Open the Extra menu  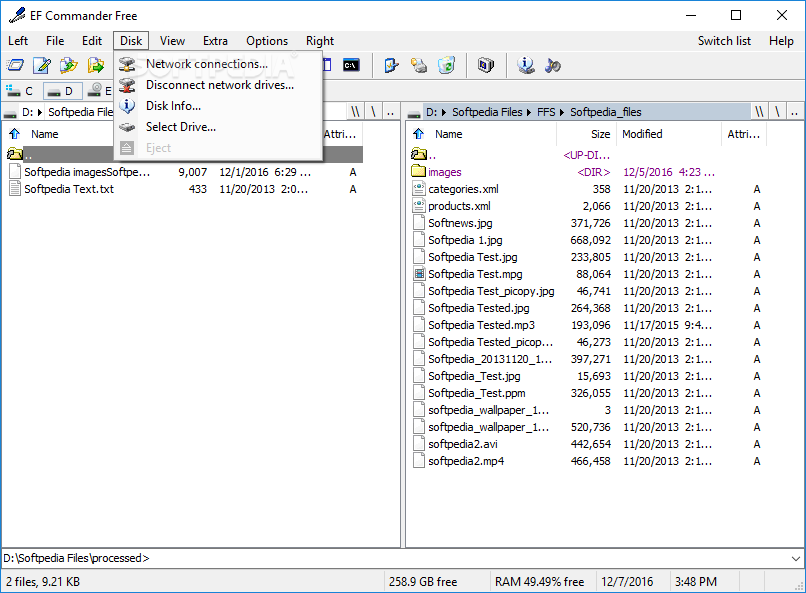coord(215,41)
